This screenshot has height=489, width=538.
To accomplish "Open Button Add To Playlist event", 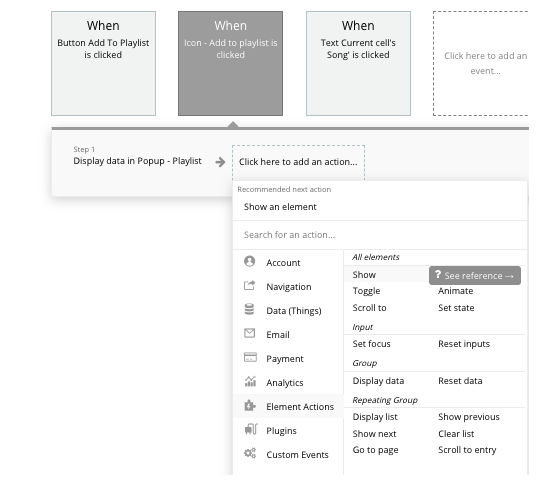I will pos(103,63).
